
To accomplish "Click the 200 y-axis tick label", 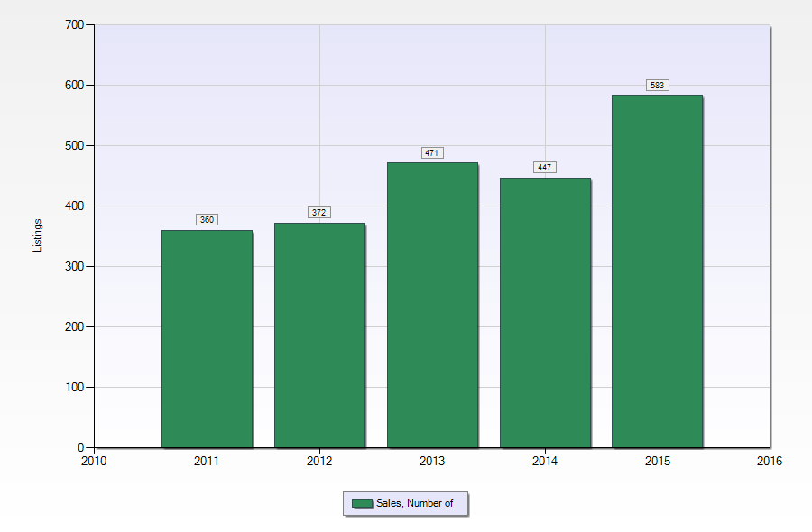I will (x=75, y=326).
